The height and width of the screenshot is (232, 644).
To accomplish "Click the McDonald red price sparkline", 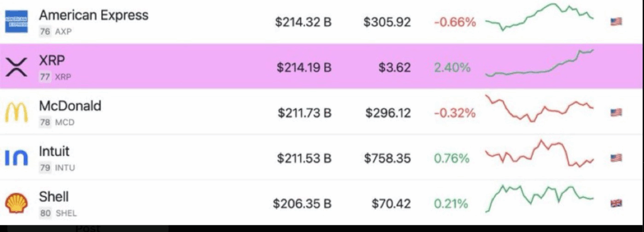I will point(539,108).
